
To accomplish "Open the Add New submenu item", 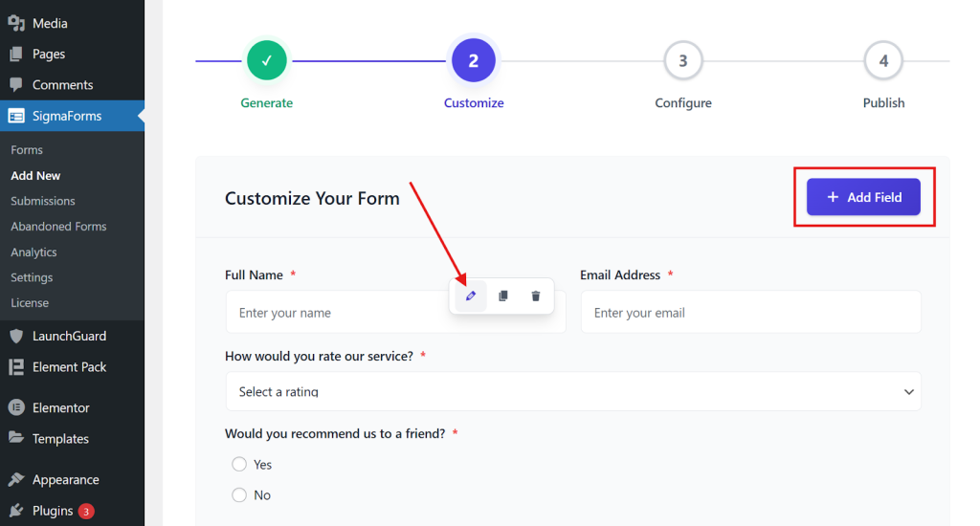I will (x=35, y=176).
